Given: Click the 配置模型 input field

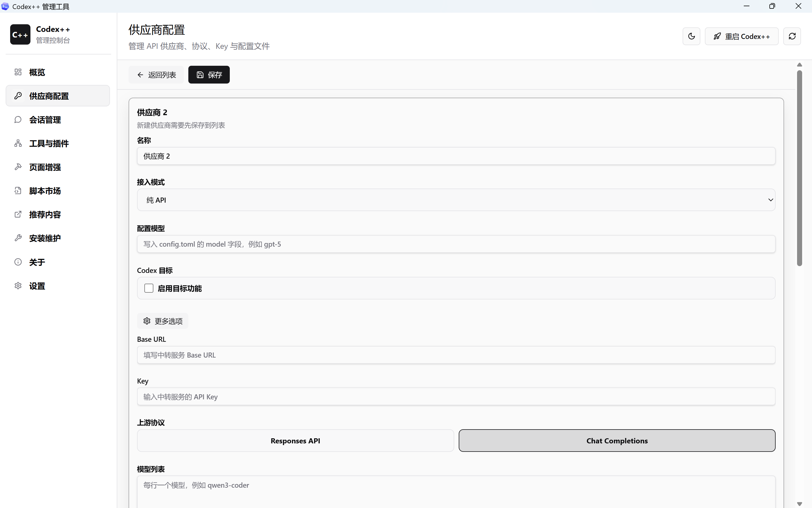Looking at the screenshot, I should [x=456, y=244].
